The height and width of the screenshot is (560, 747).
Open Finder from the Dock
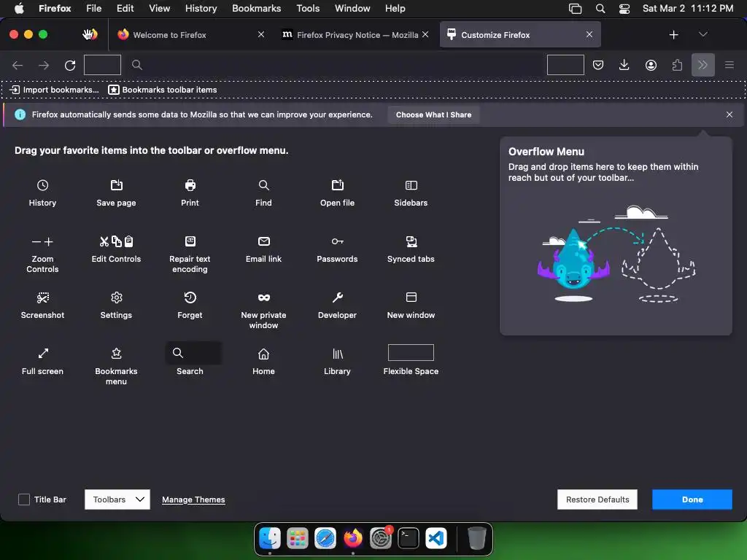tap(270, 539)
